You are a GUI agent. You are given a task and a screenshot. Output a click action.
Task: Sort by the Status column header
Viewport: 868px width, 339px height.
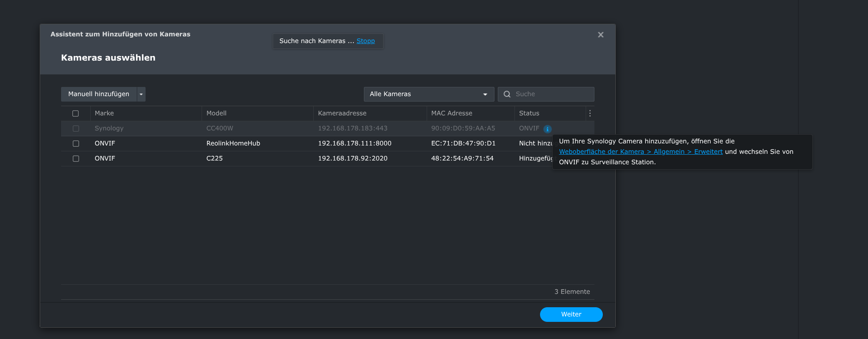pyautogui.click(x=529, y=113)
